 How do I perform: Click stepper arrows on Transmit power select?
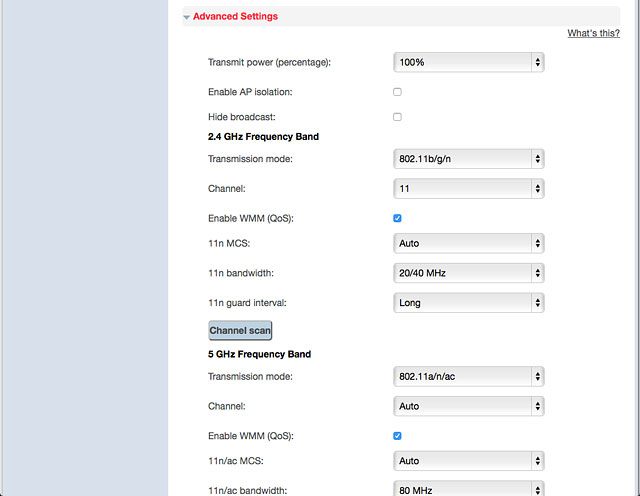(538, 62)
